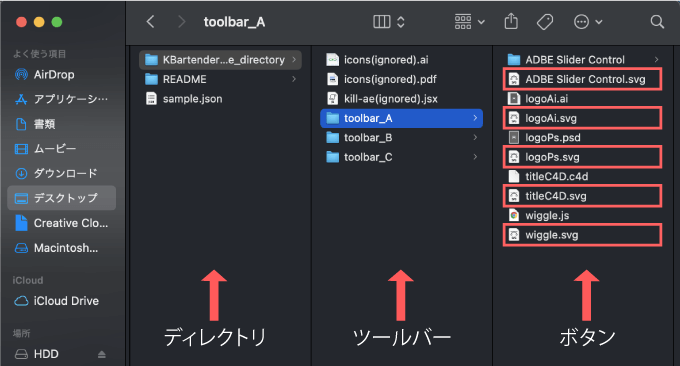The image size is (680, 366).
Task: Open Creative Cloud Files in sidebar
Action: click(62, 223)
